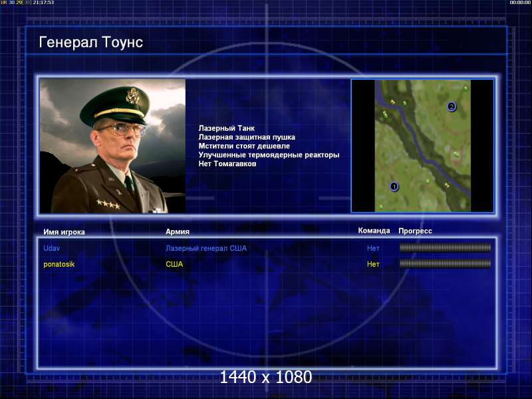Click the four-star rank insignia on uniform
532x399 pixels.
point(108,204)
